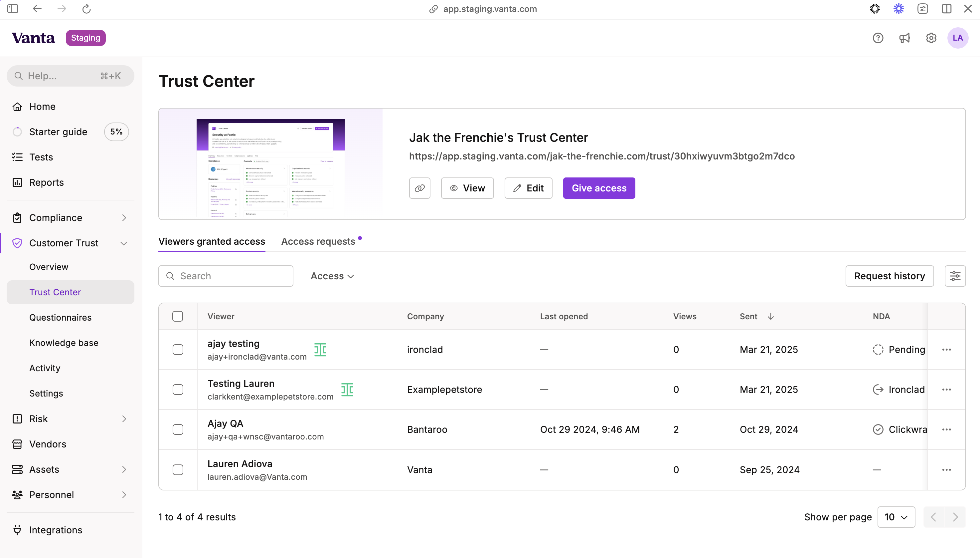Select Viewers granted access tab
Viewport: 980px width, 558px height.
pyautogui.click(x=212, y=241)
